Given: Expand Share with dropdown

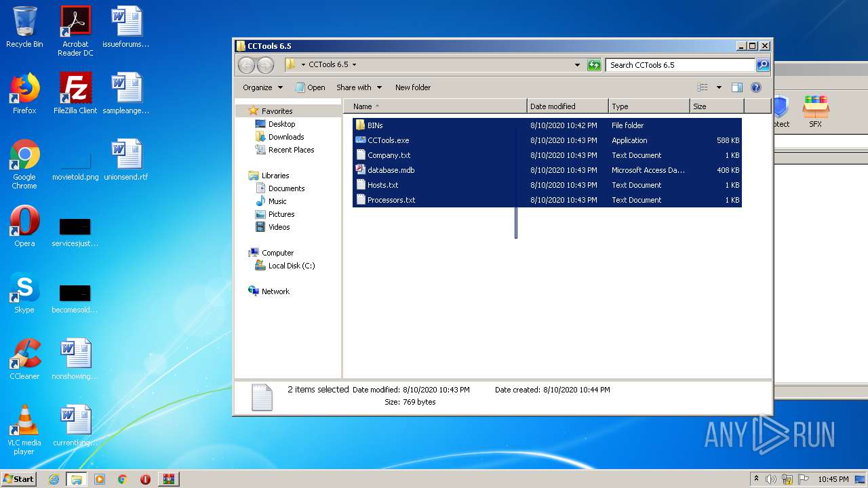Looking at the screenshot, I should pos(359,87).
